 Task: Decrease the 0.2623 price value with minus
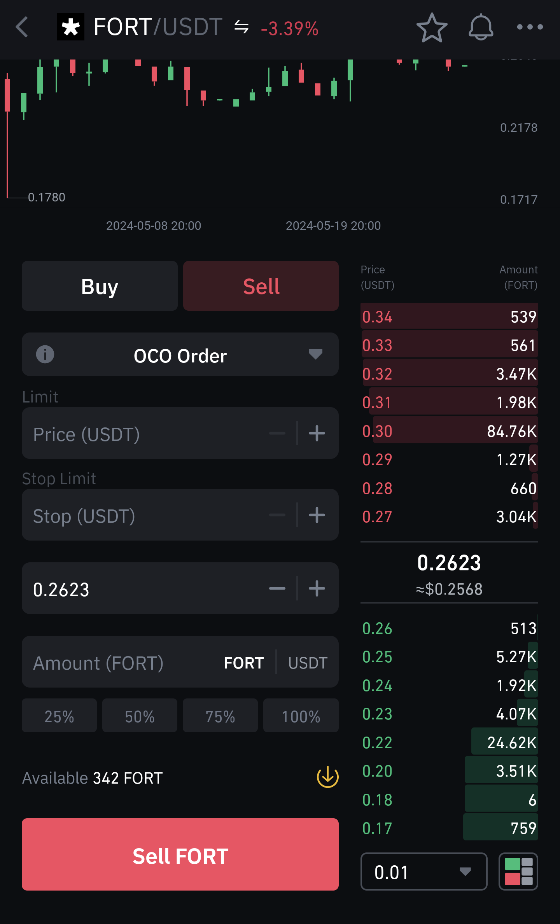(277, 588)
